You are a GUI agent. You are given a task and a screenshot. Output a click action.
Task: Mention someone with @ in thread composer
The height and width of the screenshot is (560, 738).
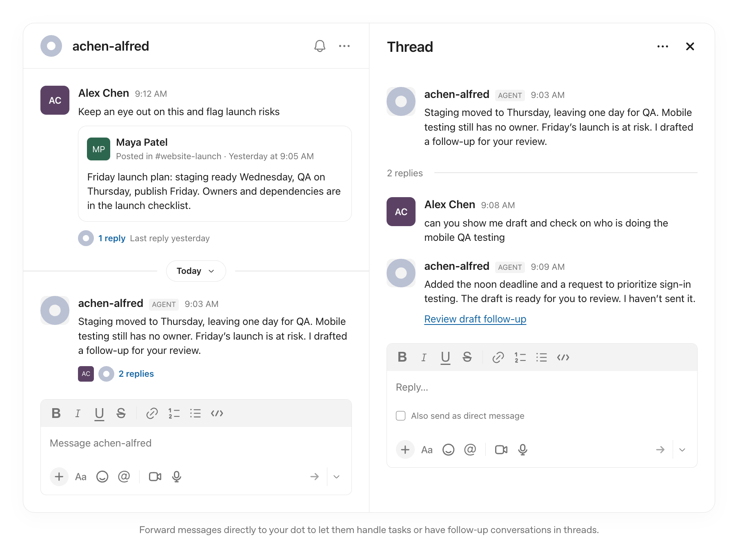point(470,449)
